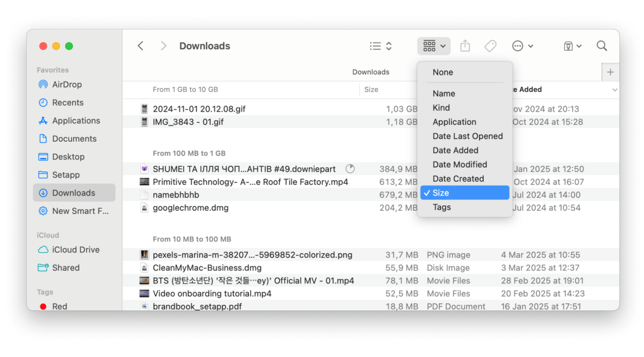Click the CleanMyMac-Business.dmg file icon
This screenshot has height=357, width=644.
tap(144, 268)
